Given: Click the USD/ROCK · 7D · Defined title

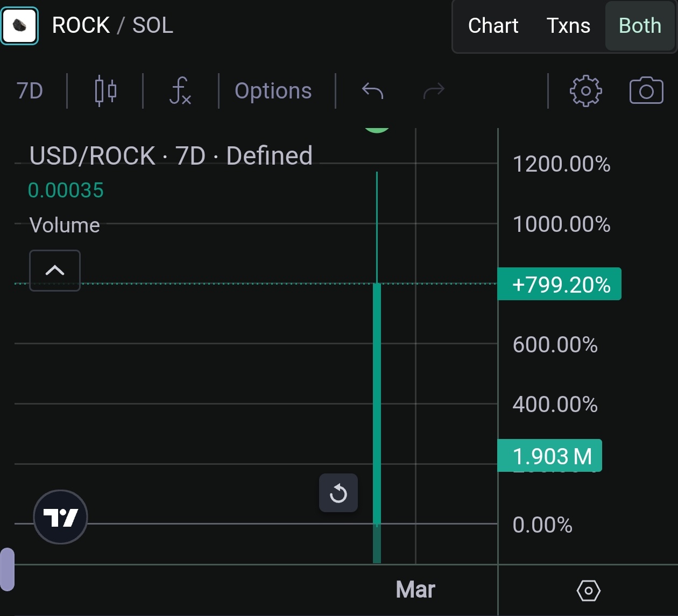Looking at the screenshot, I should [171, 156].
